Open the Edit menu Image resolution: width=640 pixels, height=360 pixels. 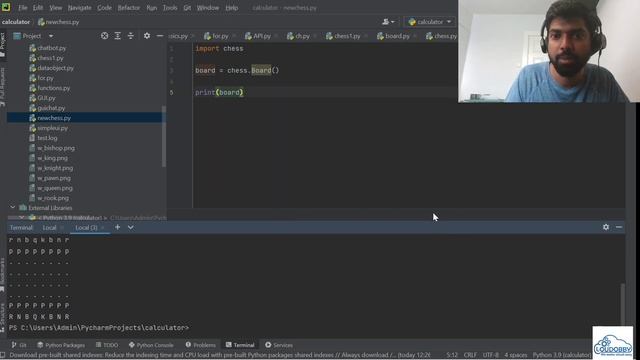pyautogui.click(x=38, y=8)
